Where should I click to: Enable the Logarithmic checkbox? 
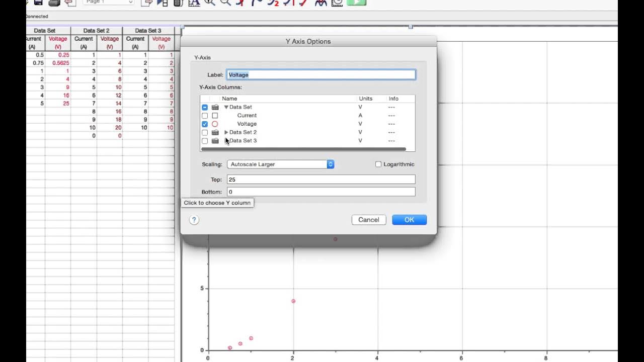[x=378, y=164]
